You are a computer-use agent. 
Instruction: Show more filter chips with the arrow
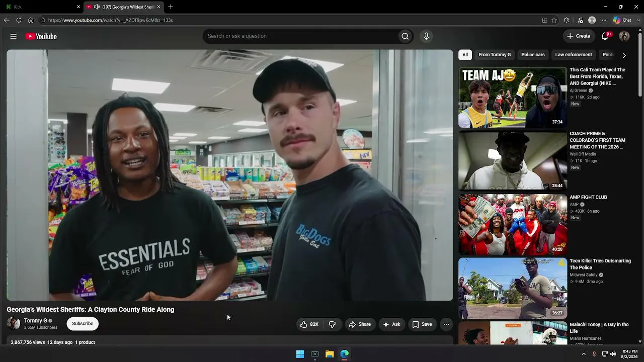pos(624,55)
